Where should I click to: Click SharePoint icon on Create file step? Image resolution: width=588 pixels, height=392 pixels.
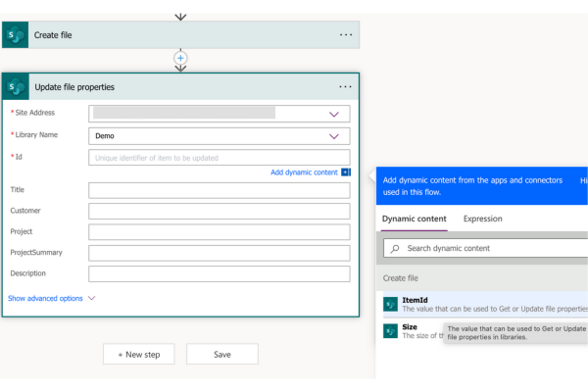click(x=16, y=34)
